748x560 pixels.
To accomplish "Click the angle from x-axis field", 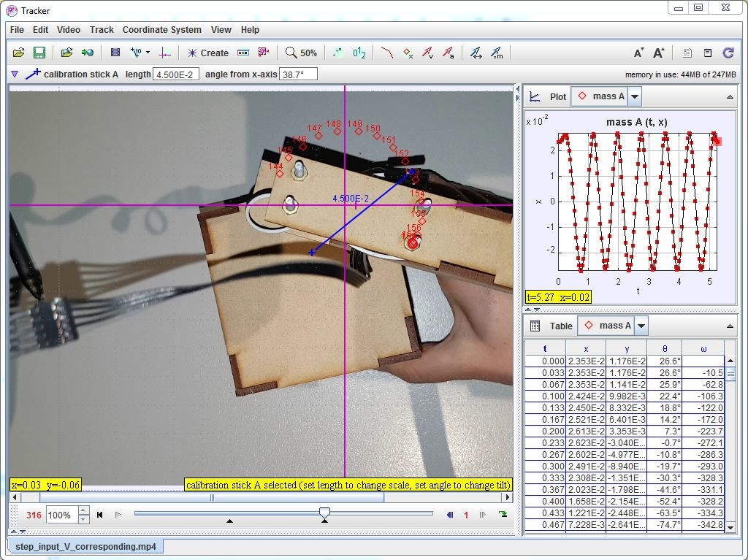I will (x=299, y=74).
